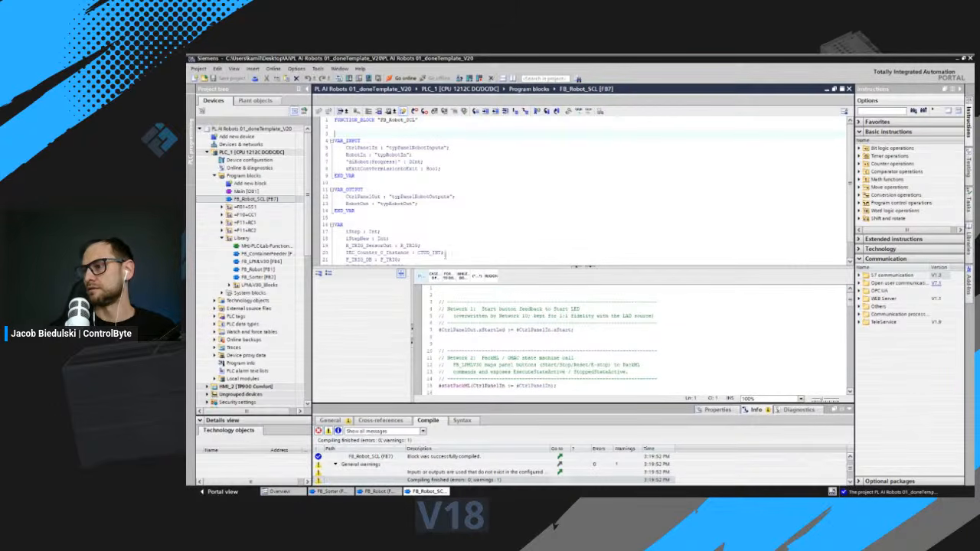This screenshot has width=980, height=551.
Task: Expand HMI_2 [TP900 Comfort] device node
Action: coord(207,386)
